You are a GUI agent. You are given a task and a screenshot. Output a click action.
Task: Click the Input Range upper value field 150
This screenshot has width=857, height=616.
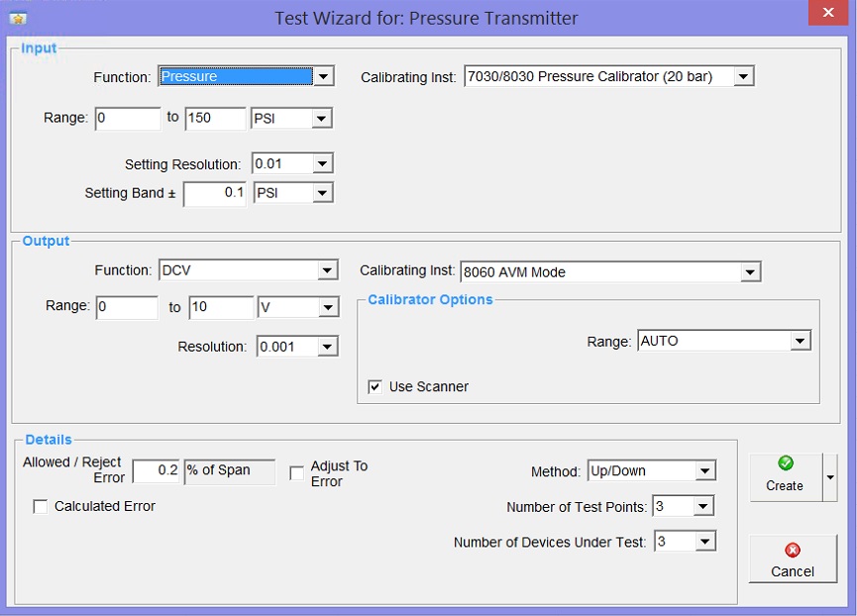214,118
